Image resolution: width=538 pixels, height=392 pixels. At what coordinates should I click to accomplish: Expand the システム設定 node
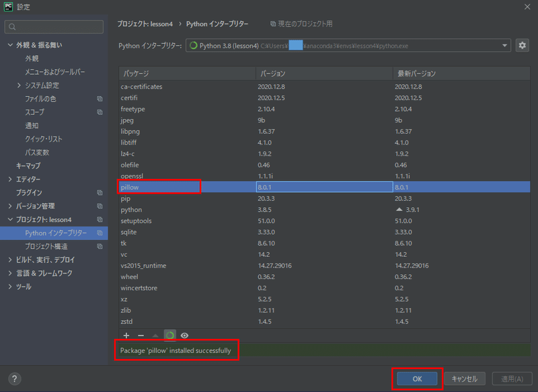[19, 85]
